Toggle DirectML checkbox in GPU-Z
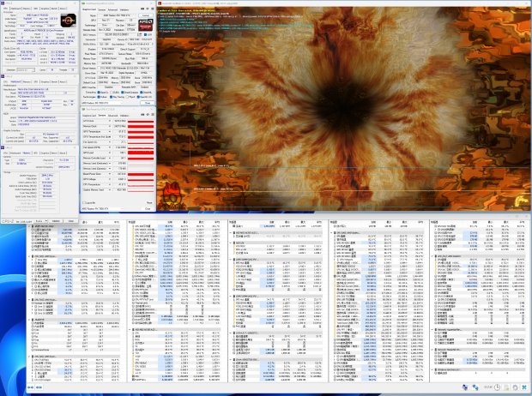532x396 pixels. pyautogui.click(x=141, y=93)
